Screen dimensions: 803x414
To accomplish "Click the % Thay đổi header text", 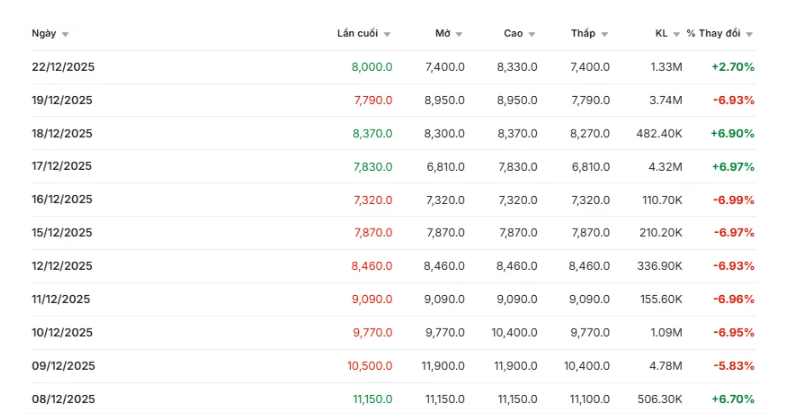I will point(713,34).
